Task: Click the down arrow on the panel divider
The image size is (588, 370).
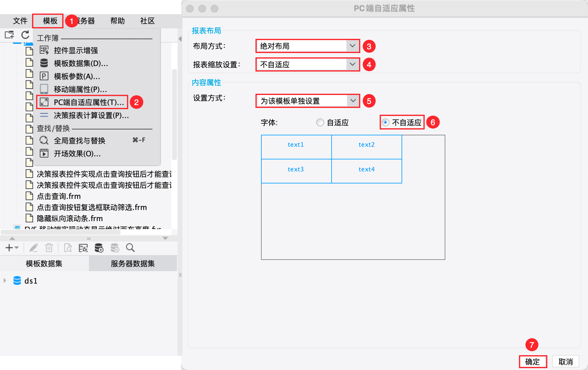Action: (x=165, y=238)
